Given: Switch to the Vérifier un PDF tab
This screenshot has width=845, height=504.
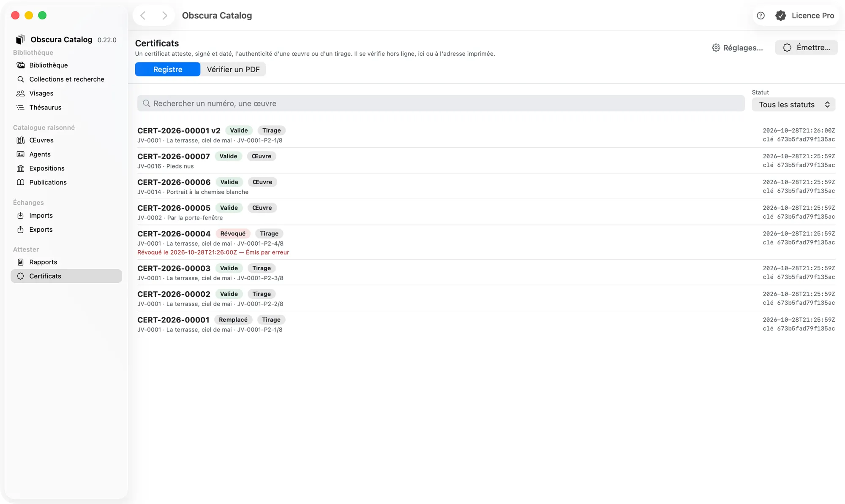Looking at the screenshot, I should coord(233,69).
